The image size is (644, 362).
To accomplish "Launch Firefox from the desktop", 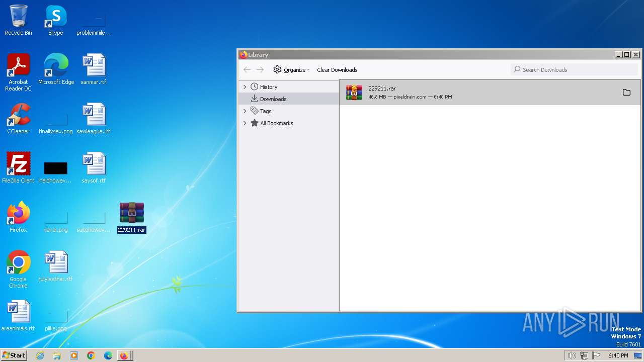I will click(18, 217).
